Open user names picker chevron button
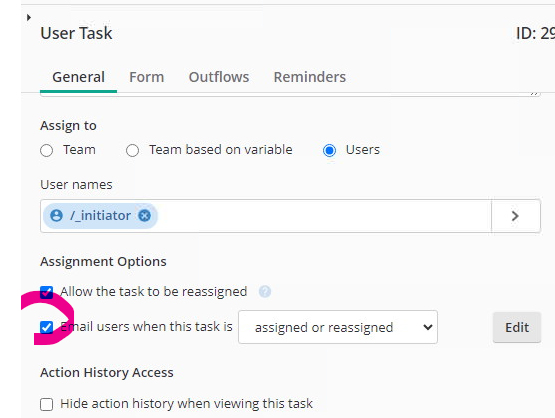 pyautogui.click(x=516, y=216)
